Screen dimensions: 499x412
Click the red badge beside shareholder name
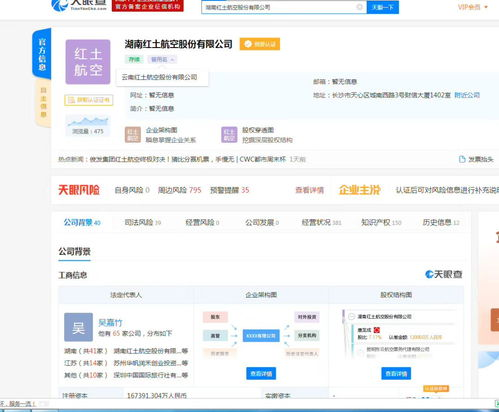(x=377, y=330)
